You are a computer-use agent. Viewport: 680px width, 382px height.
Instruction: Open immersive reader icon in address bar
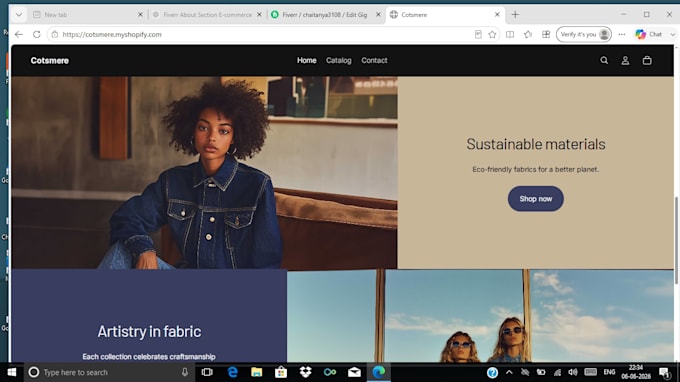[478, 34]
